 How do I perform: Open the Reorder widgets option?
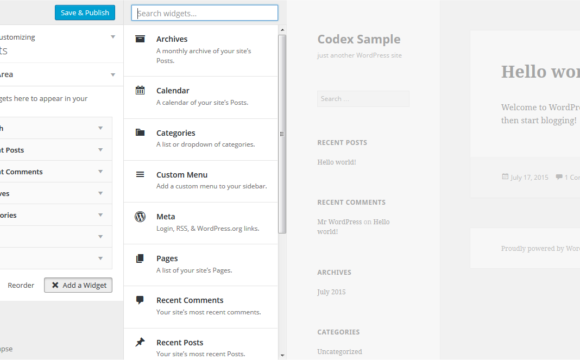click(21, 285)
